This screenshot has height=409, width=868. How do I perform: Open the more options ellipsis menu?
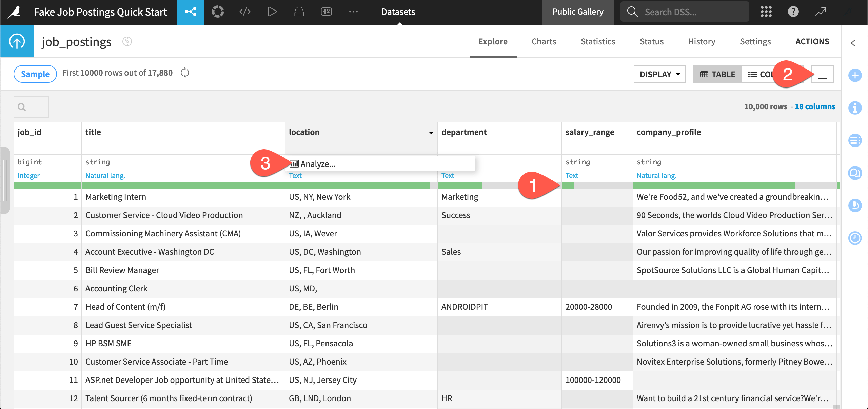tap(353, 12)
